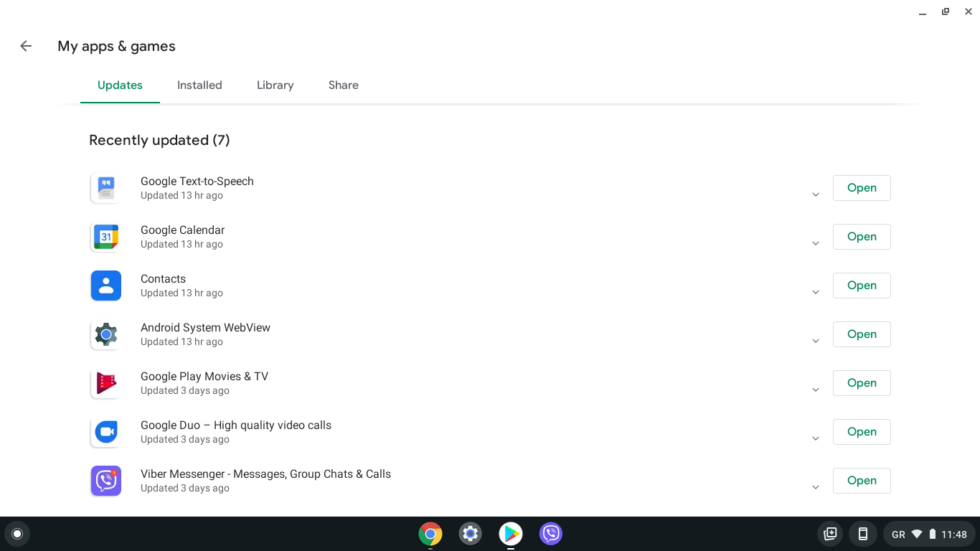Image resolution: width=980 pixels, height=551 pixels.
Task: Click the battery status icon
Action: 933,534
